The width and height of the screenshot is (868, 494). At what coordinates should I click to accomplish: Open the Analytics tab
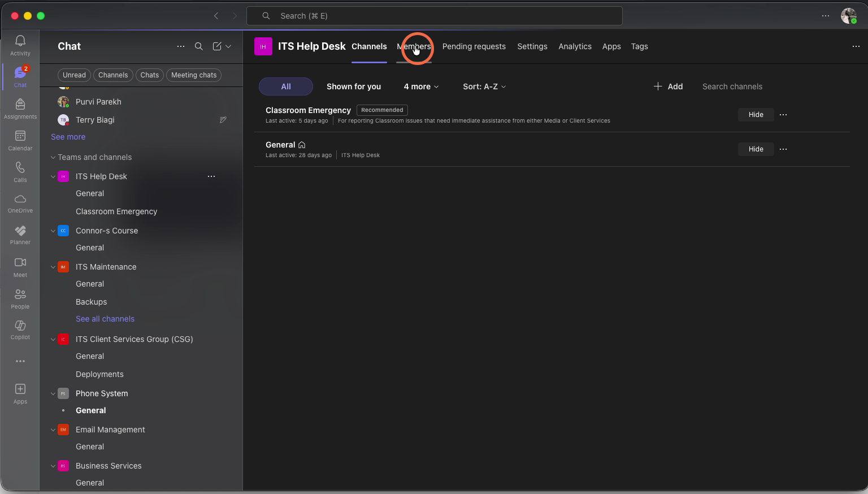click(575, 46)
